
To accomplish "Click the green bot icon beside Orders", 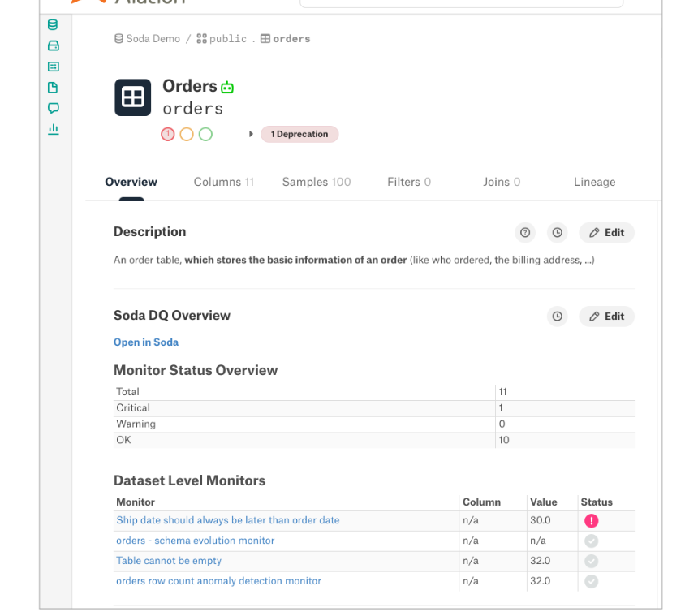I will pos(227,87).
